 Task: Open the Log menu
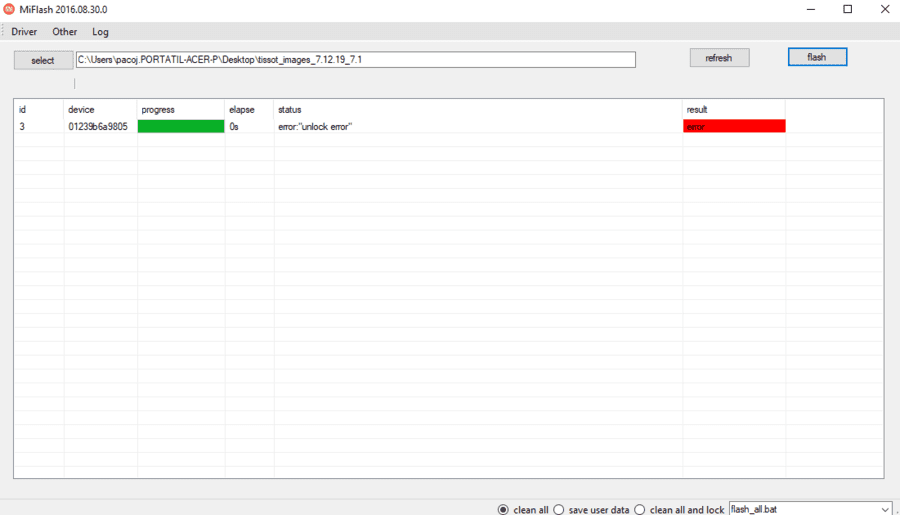pos(100,32)
